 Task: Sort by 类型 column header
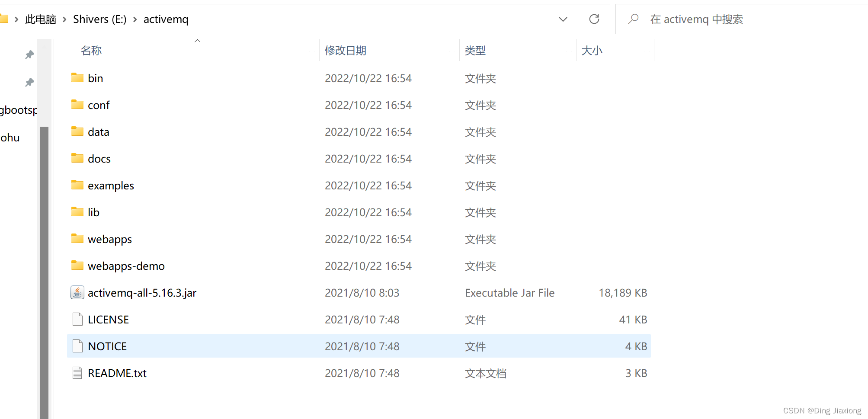475,51
